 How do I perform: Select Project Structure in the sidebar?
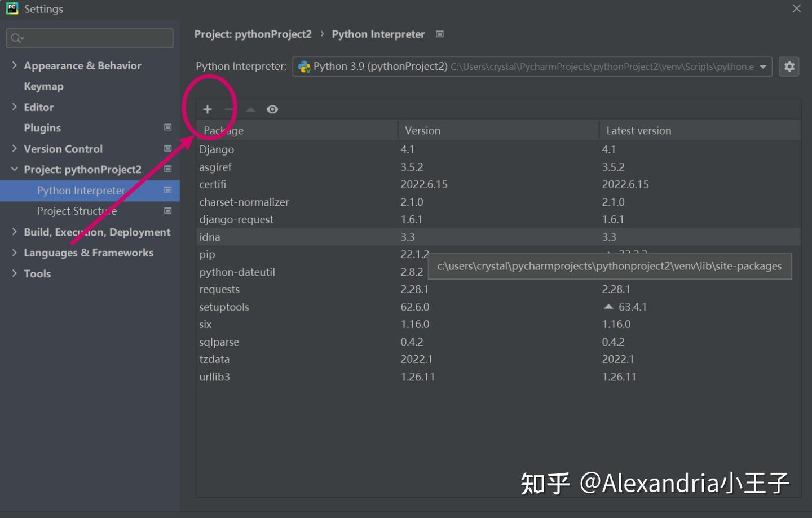click(77, 210)
